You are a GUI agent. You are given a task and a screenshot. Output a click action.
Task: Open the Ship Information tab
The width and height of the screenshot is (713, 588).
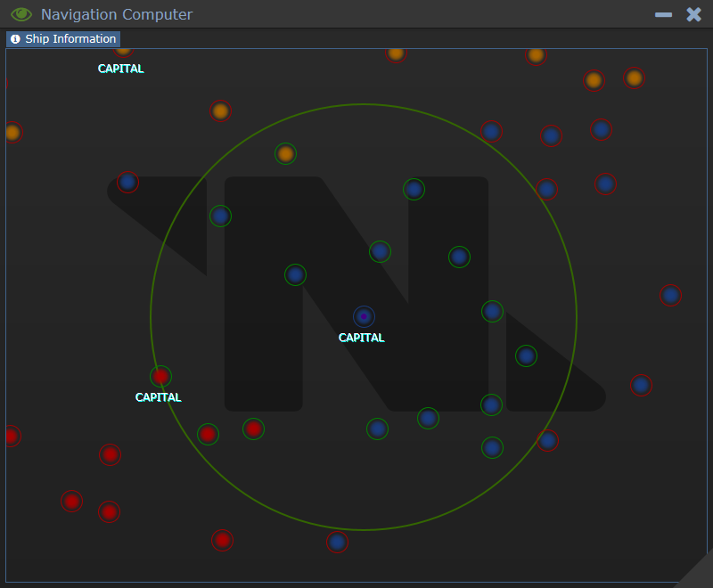[63, 39]
